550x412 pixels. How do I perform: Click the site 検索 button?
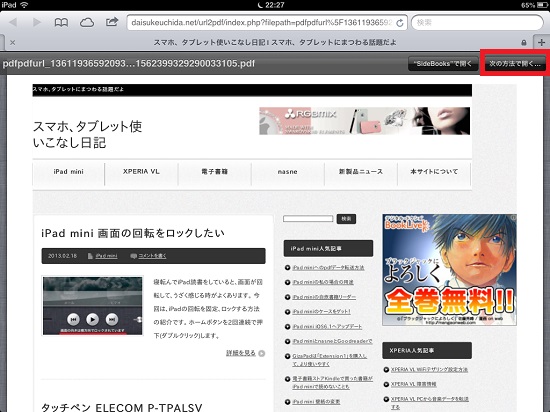(346, 219)
